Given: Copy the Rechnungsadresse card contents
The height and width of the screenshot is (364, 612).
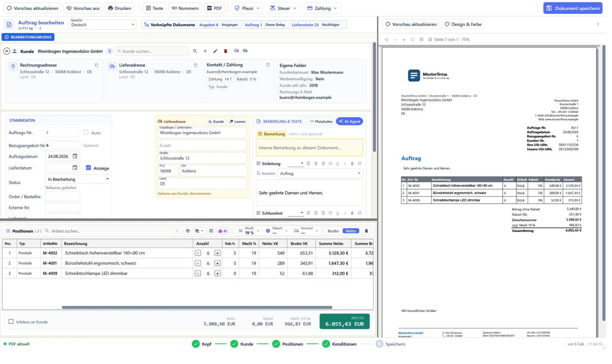Looking at the screenshot, I should point(96,65).
